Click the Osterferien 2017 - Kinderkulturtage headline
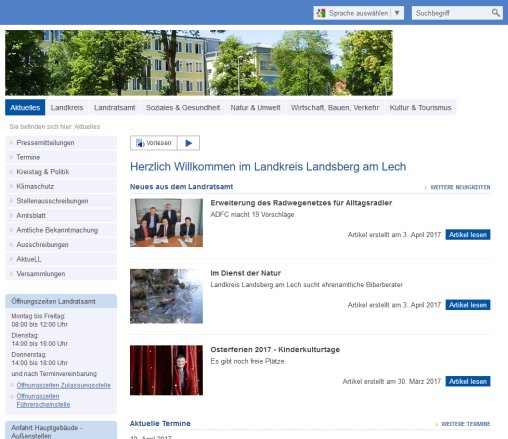The width and height of the screenshot is (508, 439). pyautogui.click(x=275, y=349)
